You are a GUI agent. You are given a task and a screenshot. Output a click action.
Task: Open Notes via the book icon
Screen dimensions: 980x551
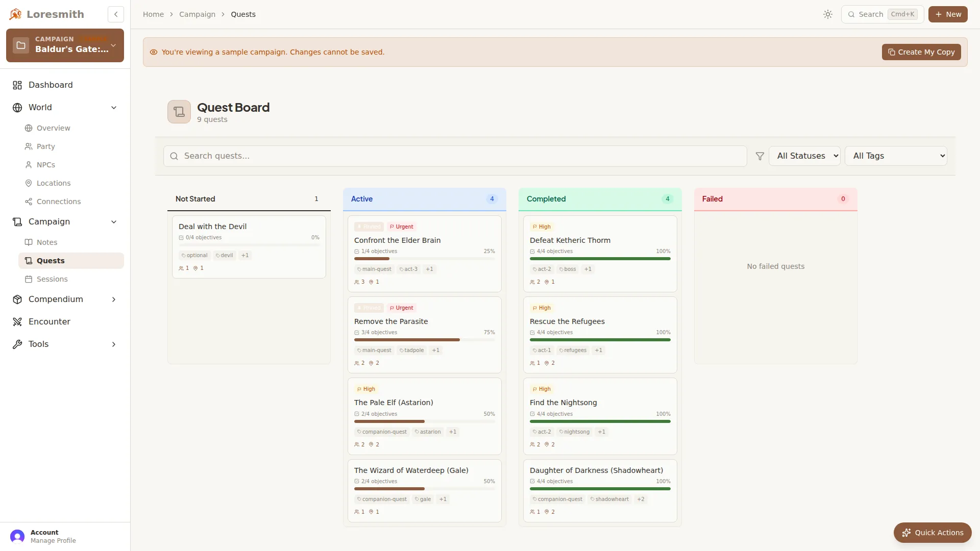click(x=29, y=242)
